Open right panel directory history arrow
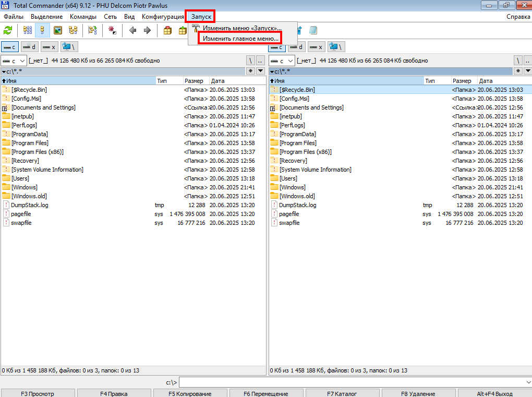This screenshot has width=532, height=397. tap(528, 71)
